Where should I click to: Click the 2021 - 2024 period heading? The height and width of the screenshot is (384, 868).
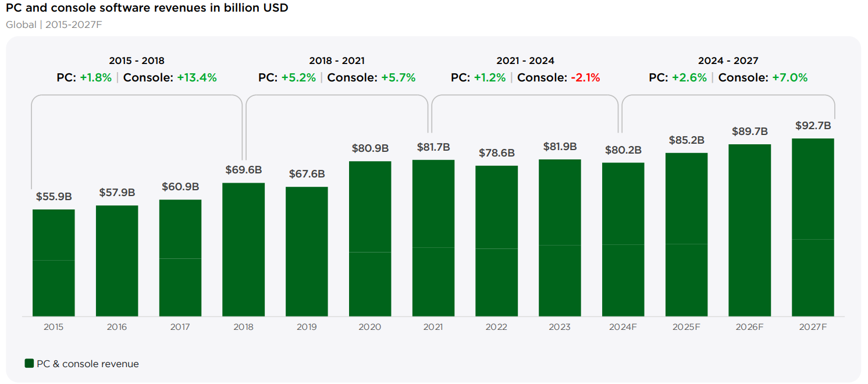(x=525, y=61)
